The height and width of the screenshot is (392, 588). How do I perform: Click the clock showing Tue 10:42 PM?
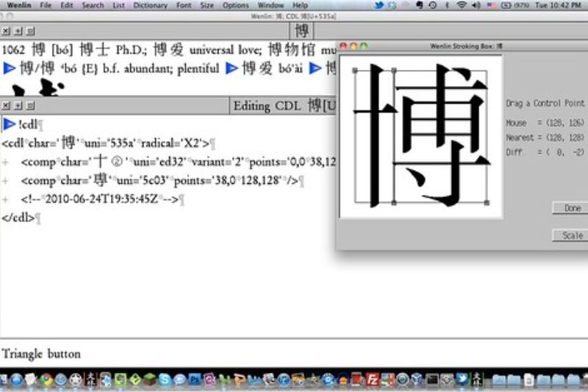click(x=558, y=5)
